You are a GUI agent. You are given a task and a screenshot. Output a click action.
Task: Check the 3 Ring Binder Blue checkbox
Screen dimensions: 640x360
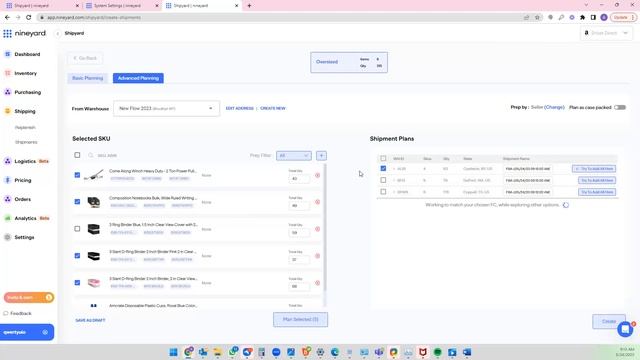pos(77,229)
